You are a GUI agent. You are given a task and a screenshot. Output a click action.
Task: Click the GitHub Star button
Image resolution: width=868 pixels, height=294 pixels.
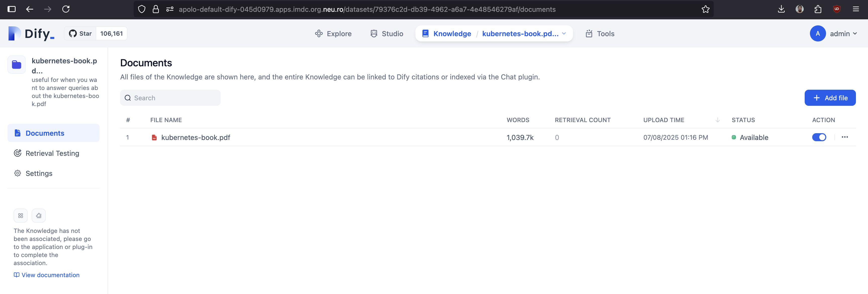coord(80,33)
